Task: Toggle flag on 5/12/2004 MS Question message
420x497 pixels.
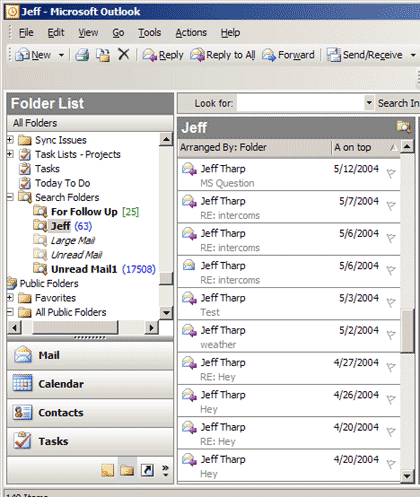Action: click(x=391, y=173)
